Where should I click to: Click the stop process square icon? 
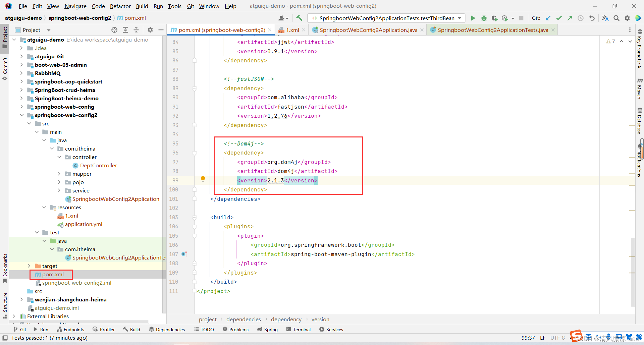(521, 18)
